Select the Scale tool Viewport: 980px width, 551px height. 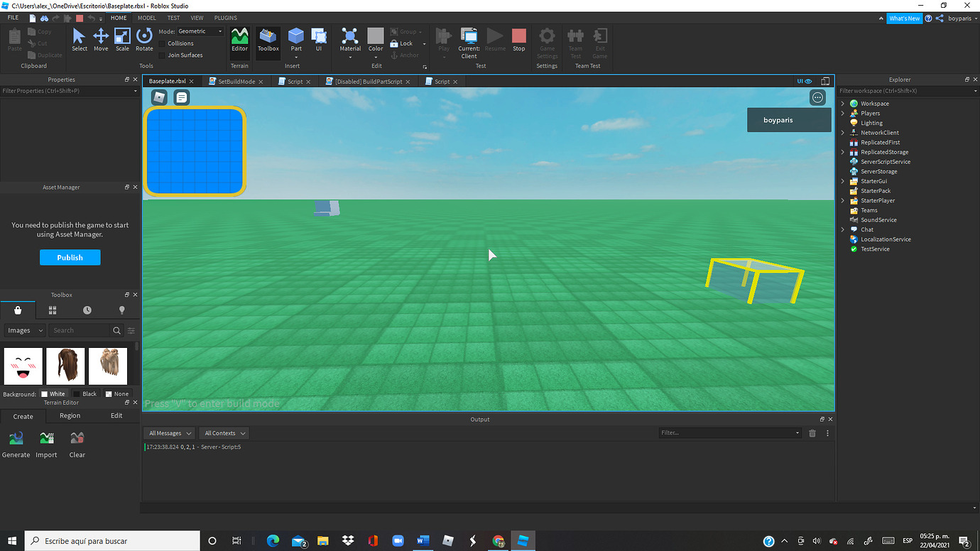coord(122,39)
